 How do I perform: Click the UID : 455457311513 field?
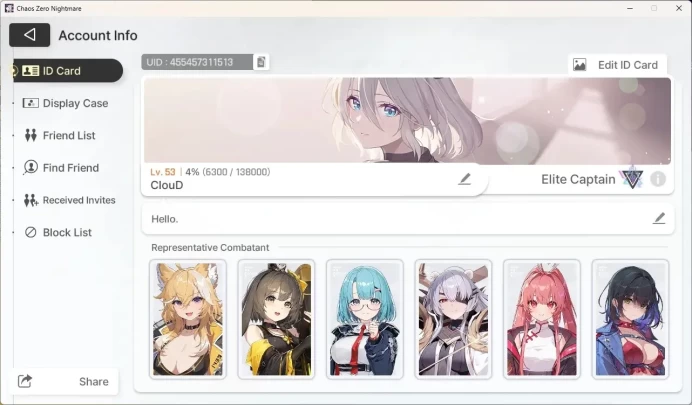pyautogui.click(x=197, y=62)
